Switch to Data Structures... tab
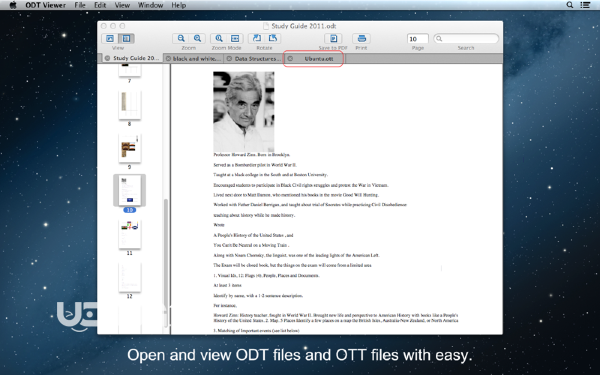Image resolution: width=600 pixels, height=375 pixels. [254, 59]
